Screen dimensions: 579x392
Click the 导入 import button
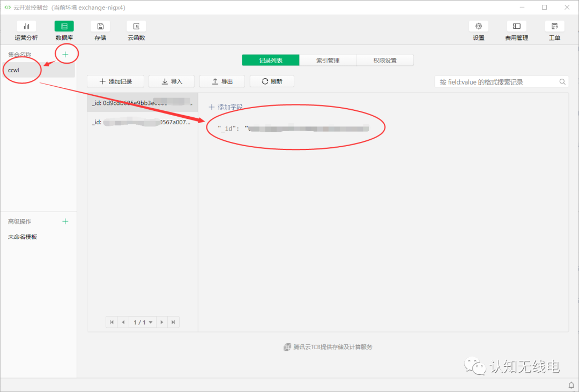click(x=172, y=81)
